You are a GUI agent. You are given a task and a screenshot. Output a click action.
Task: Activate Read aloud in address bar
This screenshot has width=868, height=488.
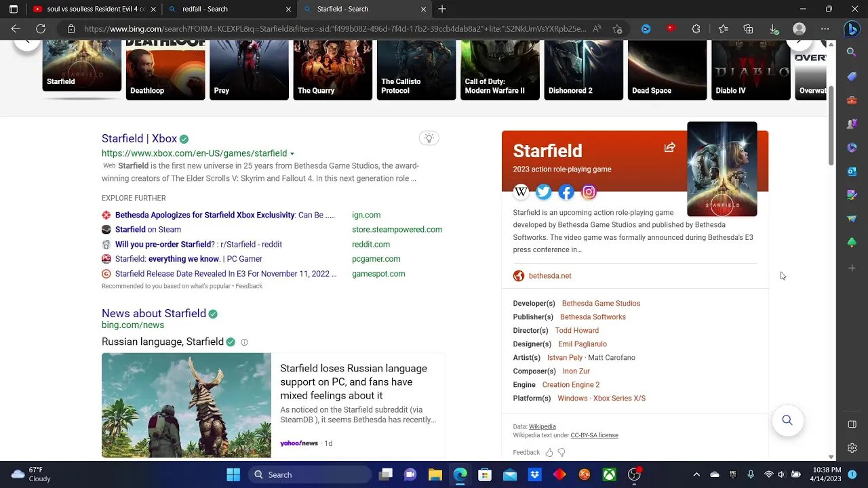597,29
